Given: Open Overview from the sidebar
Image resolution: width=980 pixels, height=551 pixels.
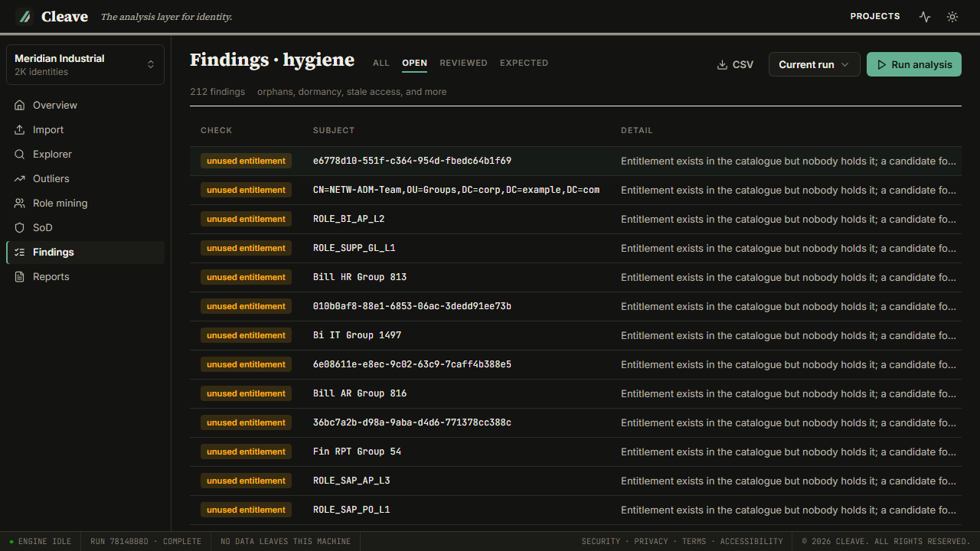Looking at the screenshot, I should click(x=85, y=106).
